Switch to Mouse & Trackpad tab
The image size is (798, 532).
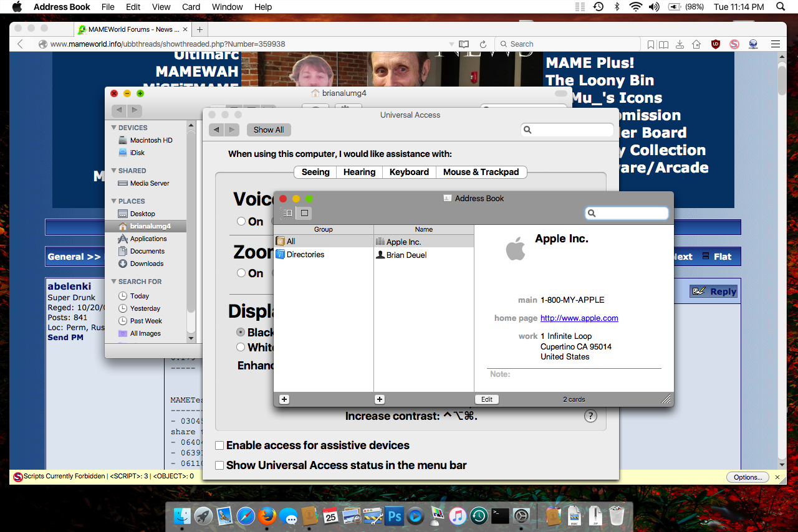(x=481, y=172)
